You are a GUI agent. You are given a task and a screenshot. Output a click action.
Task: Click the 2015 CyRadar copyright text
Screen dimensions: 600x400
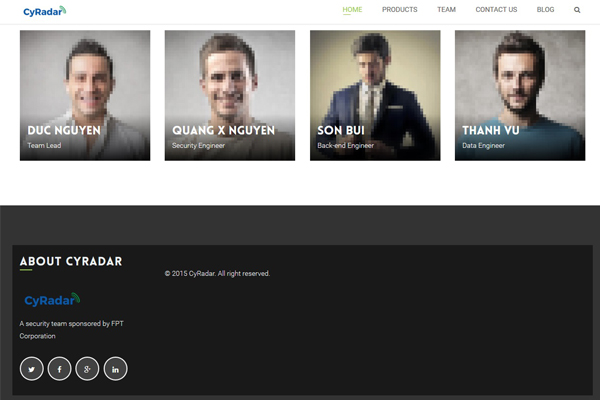click(x=217, y=273)
